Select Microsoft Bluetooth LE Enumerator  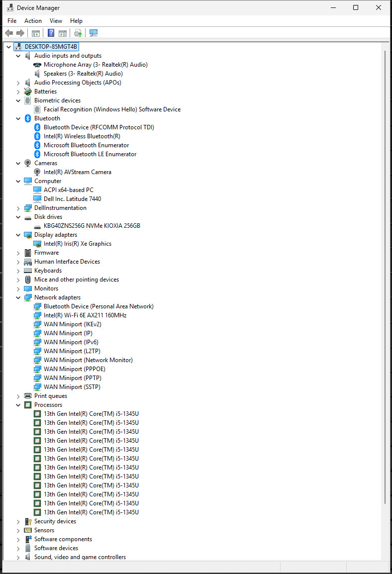(x=90, y=154)
